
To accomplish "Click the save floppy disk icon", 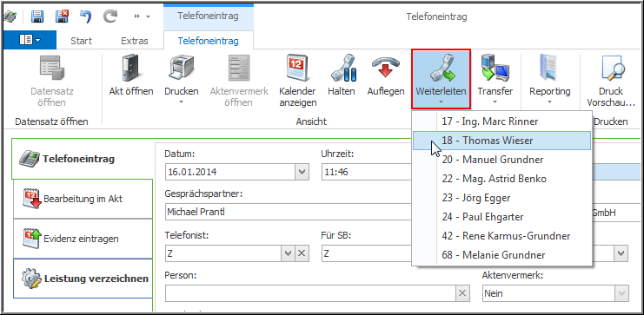I will point(37,16).
